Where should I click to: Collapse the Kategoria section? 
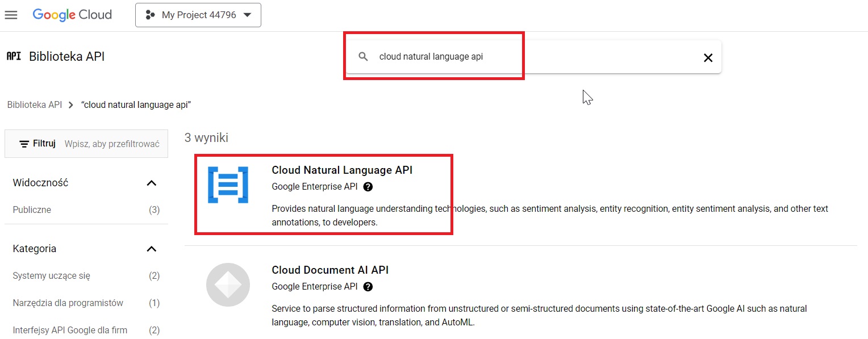tap(151, 249)
